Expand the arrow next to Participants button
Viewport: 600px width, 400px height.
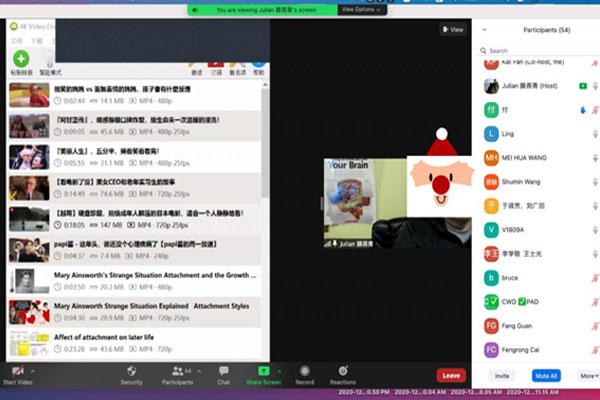(199, 371)
